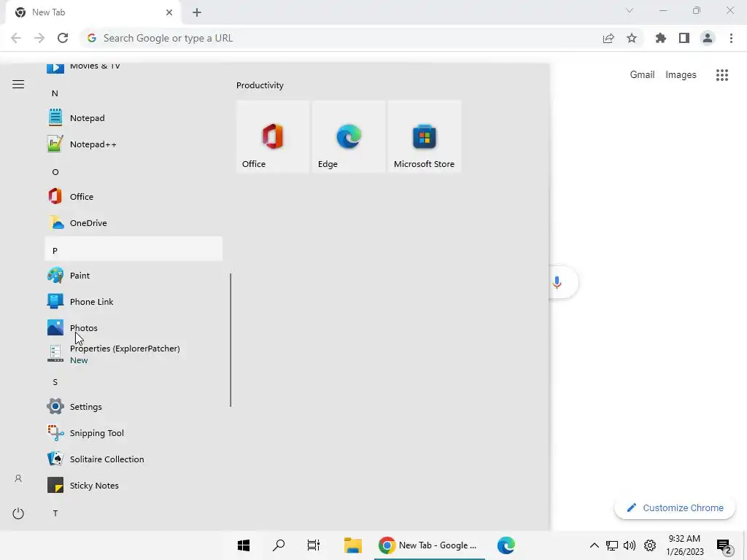
Task: Open the volume tray icon
Action: click(x=630, y=545)
